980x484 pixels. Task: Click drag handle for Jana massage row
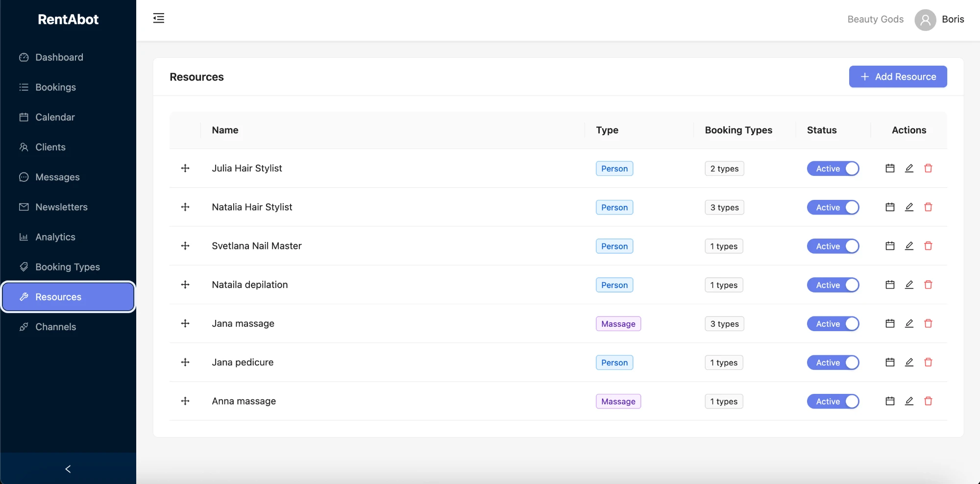coord(185,323)
